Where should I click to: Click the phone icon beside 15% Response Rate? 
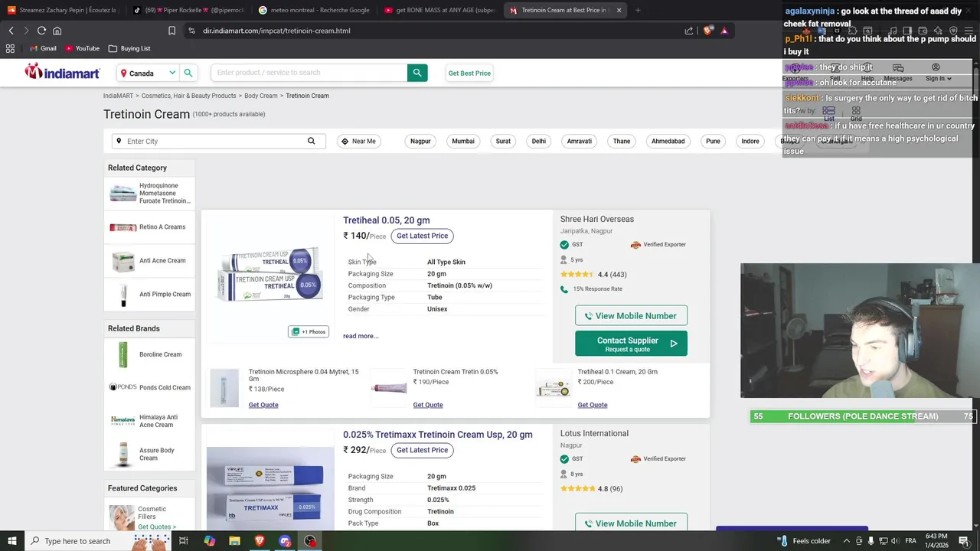click(564, 289)
